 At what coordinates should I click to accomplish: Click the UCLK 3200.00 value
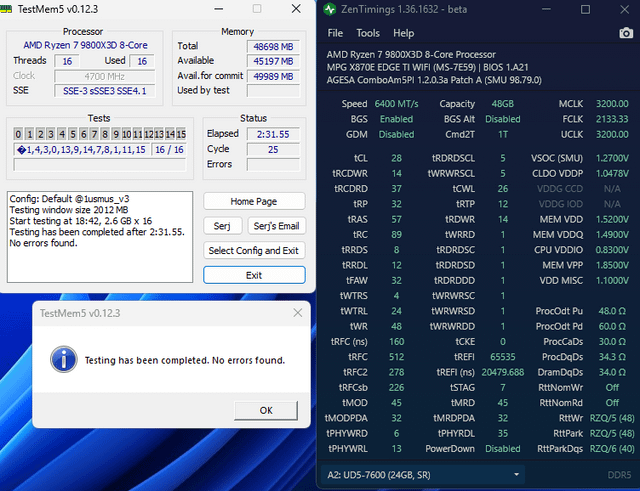612,134
